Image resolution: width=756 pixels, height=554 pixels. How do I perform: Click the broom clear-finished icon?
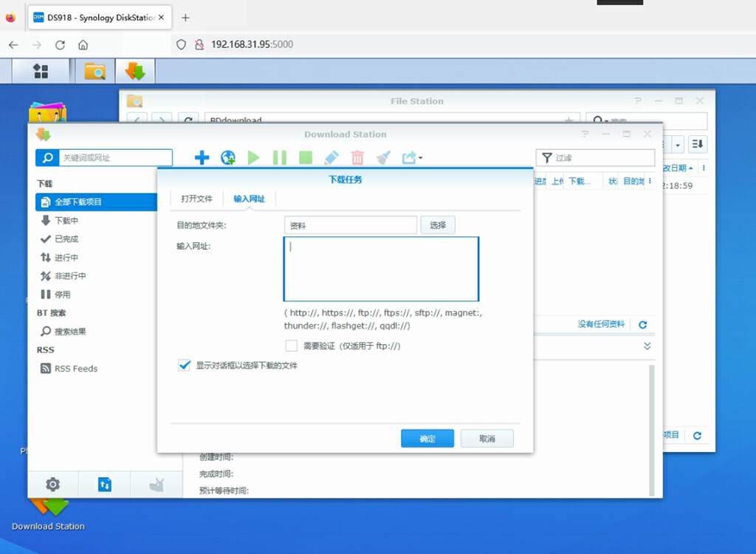(383, 157)
